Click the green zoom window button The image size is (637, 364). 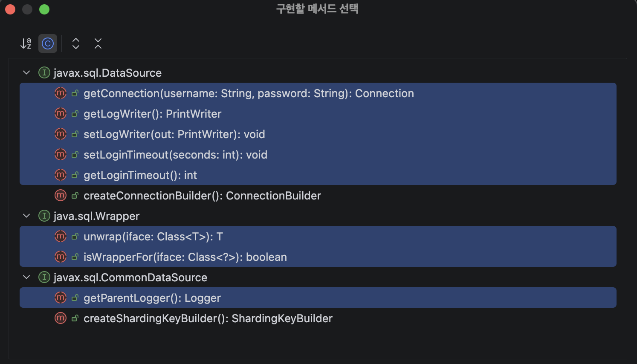tap(44, 9)
